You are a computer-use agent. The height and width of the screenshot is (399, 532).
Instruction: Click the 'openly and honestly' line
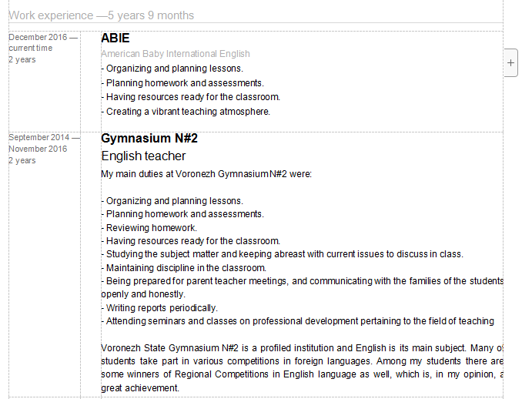click(x=143, y=294)
